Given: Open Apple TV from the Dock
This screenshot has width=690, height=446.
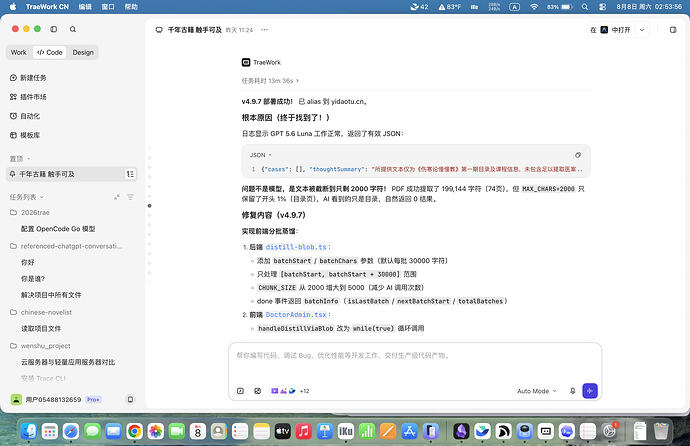Looking at the screenshot, I should click(x=283, y=431).
